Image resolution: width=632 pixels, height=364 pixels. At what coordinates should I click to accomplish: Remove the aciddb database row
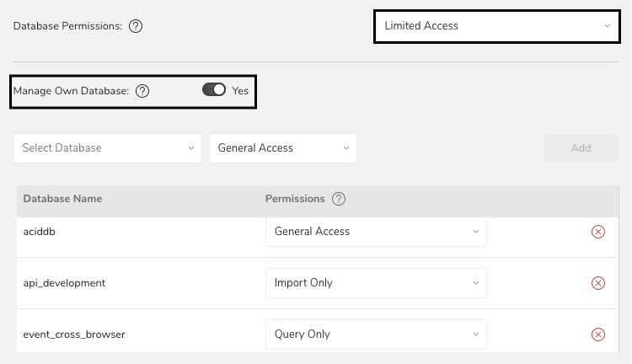tap(598, 232)
